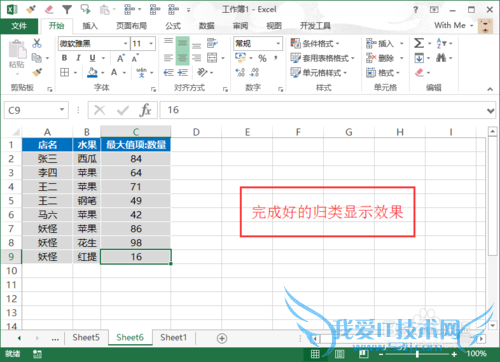
Task: Select the Sheet5 worksheet tab
Action: point(86,338)
